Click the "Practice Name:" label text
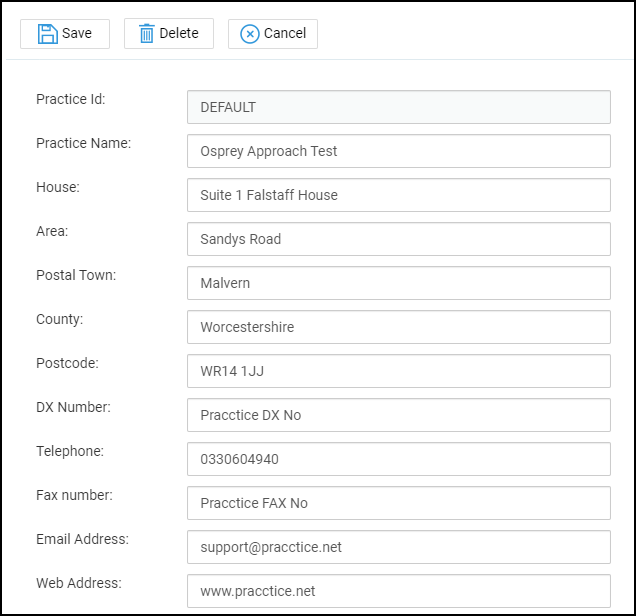Image resolution: width=636 pixels, height=616 pixels. (x=83, y=143)
